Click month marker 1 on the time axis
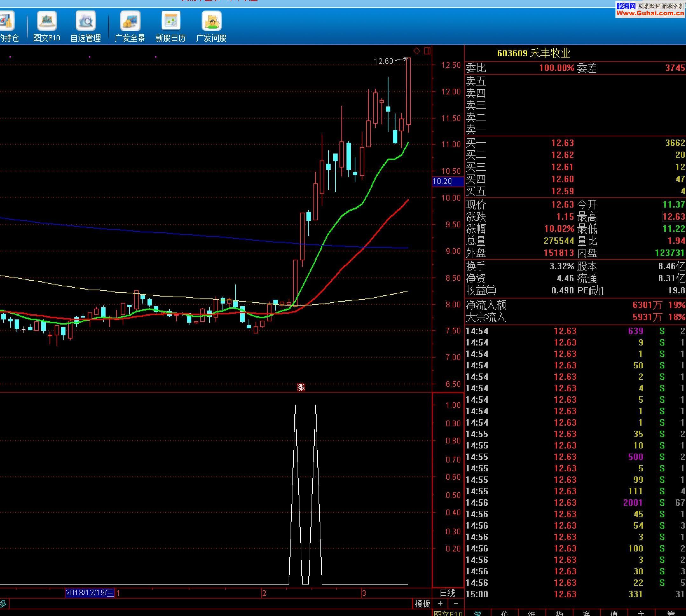Viewport: 686px width, 616px height. pyautogui.click(x=118, y=593)
